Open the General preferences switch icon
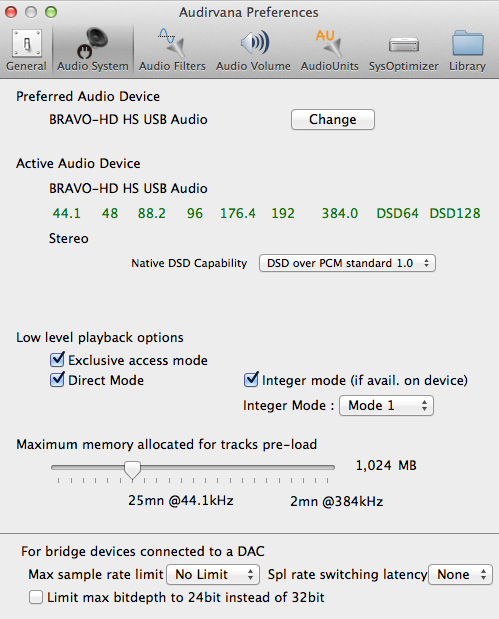The width and height of the screenshot is (499, 619). pos(27,43)
